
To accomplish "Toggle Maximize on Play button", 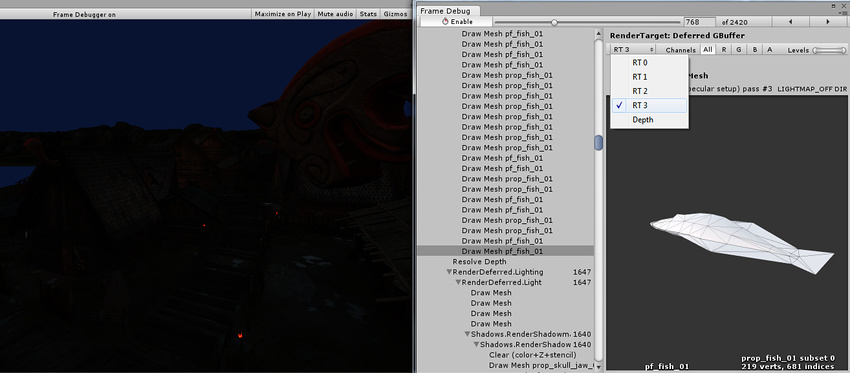I will click(282, 14).
